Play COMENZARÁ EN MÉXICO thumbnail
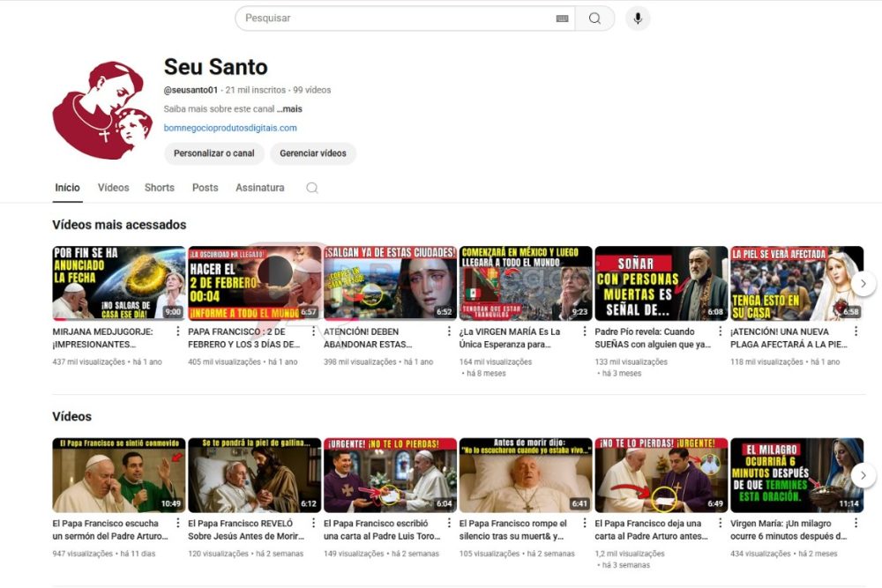This screenshot has height=588, width=882. [526, 283]
